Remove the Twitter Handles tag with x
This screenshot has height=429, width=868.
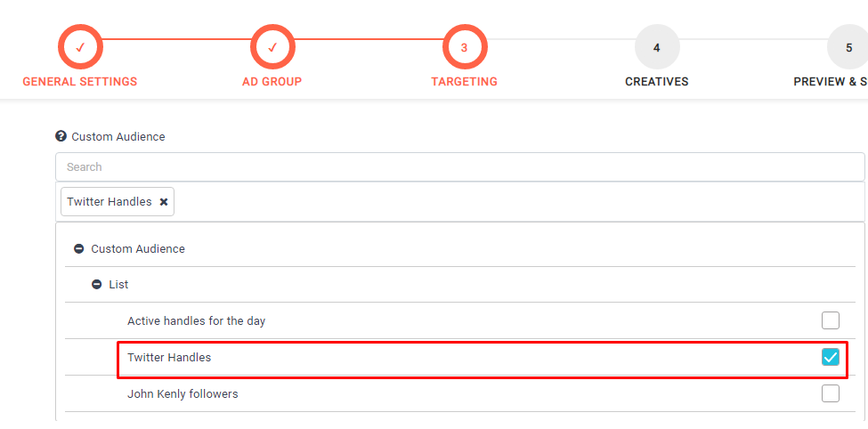(164, 202)
